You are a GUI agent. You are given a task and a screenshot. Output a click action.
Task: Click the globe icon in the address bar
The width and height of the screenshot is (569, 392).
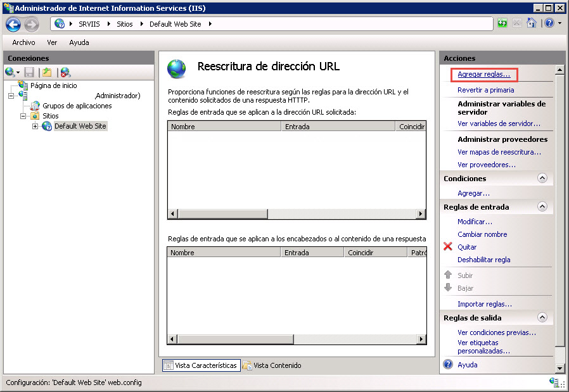(60, 24)
